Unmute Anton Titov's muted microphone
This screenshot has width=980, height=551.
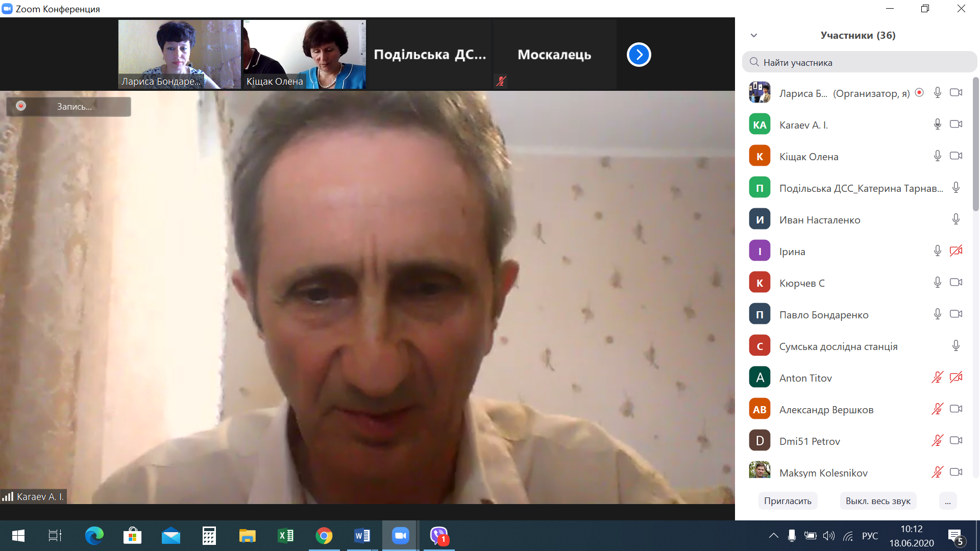click(x=937, y=378)
